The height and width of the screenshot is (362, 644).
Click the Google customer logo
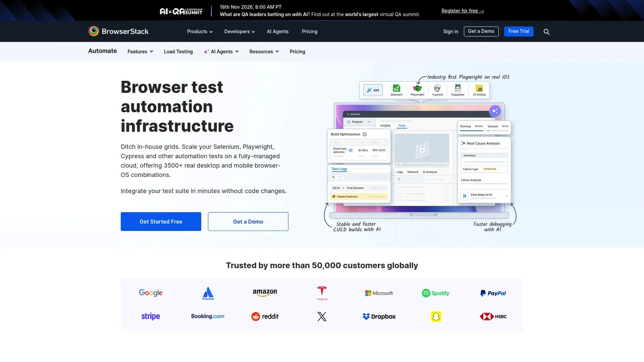[151, 293]
